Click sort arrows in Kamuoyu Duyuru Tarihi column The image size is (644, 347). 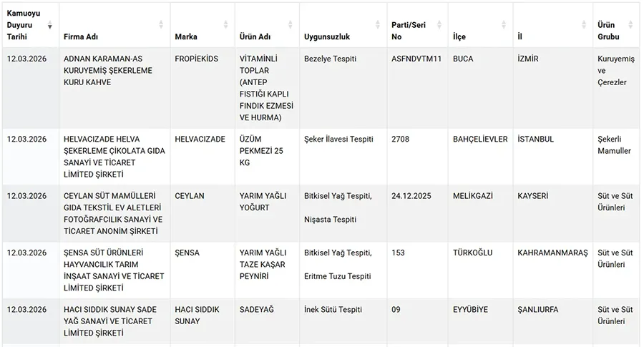50,25
